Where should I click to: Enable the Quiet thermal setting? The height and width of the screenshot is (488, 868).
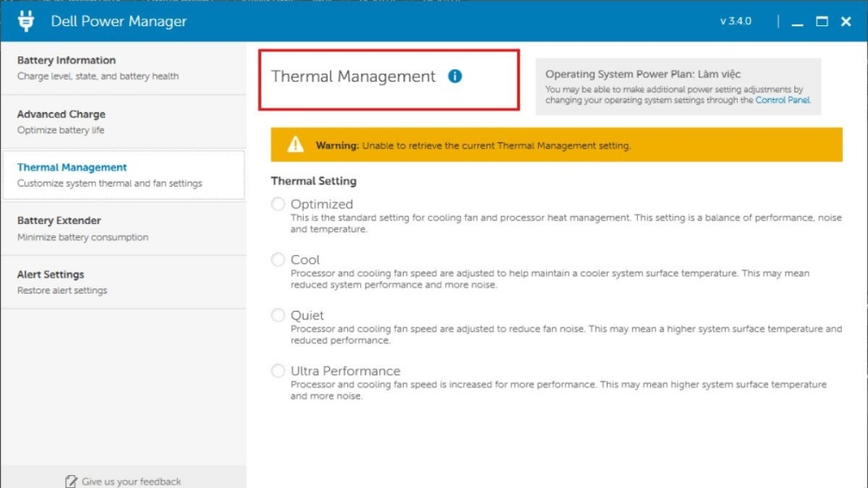coord(278,315)
